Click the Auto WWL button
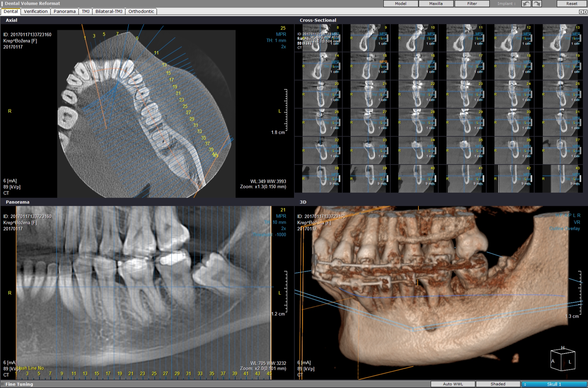Viewport: 588px width, 388px height. click(x=453, y=384)
